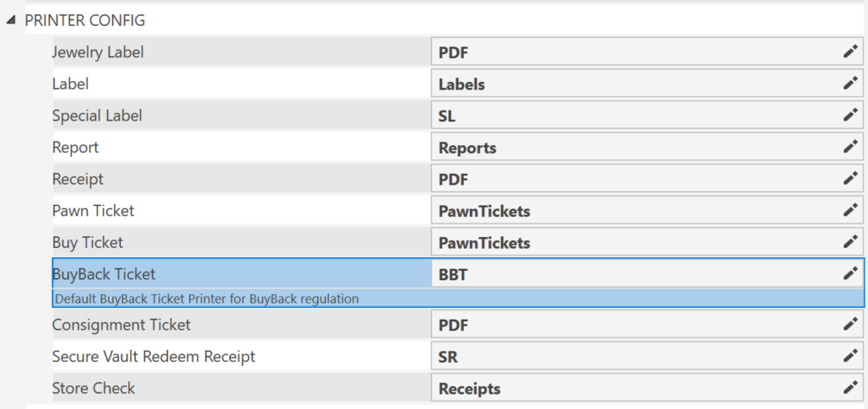Image resolution: width=868 pixels, height=409 pixels.
Task: Edit the Report printer via pencil icon
Action: [x=849, y=148]
